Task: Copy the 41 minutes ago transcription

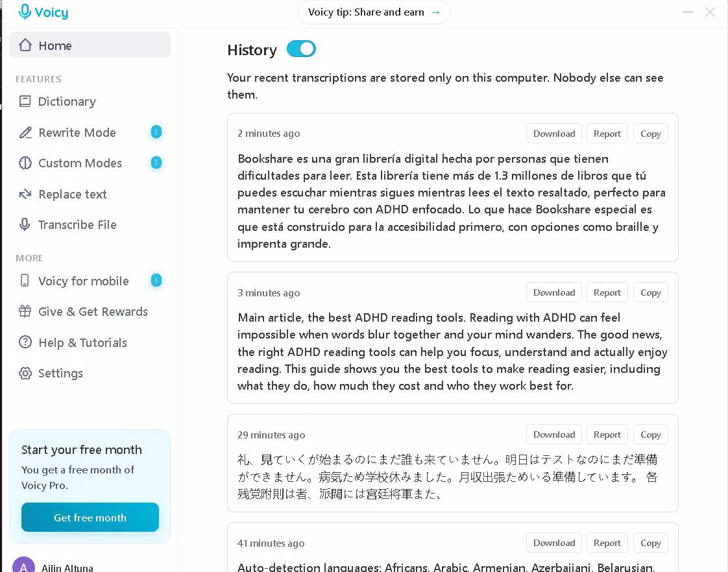Action: coord(651,543)
